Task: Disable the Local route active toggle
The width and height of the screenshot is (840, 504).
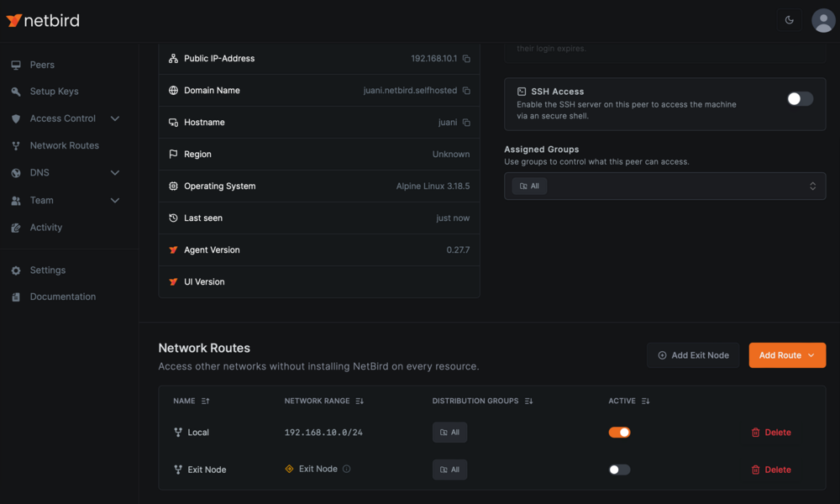Action: 619,433
